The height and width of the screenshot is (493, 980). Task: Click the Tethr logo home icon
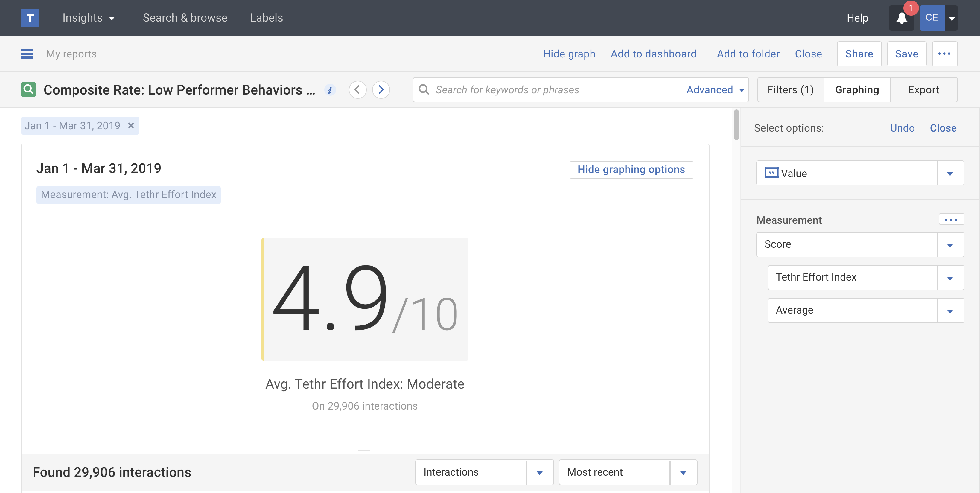(x=30, y=18)
